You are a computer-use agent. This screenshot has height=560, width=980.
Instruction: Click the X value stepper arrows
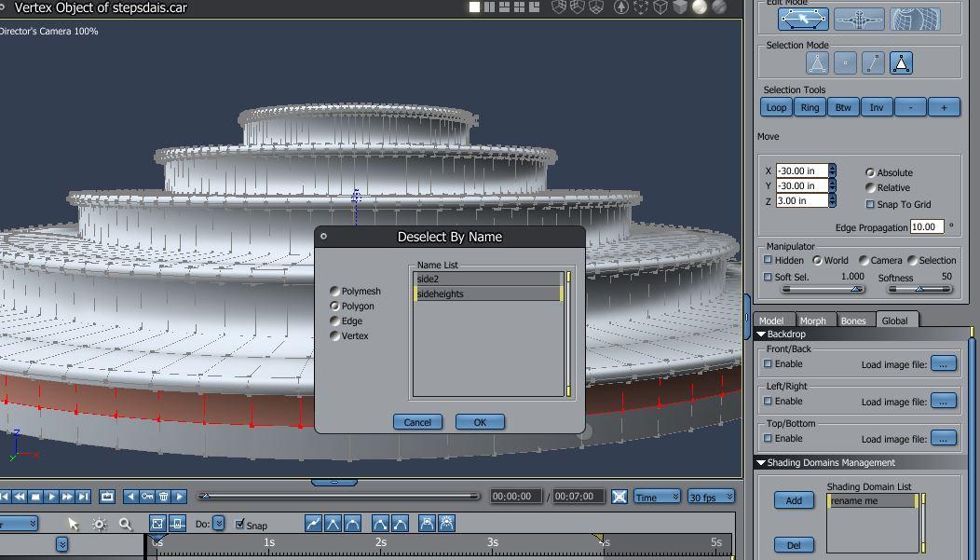pos(833,171)
